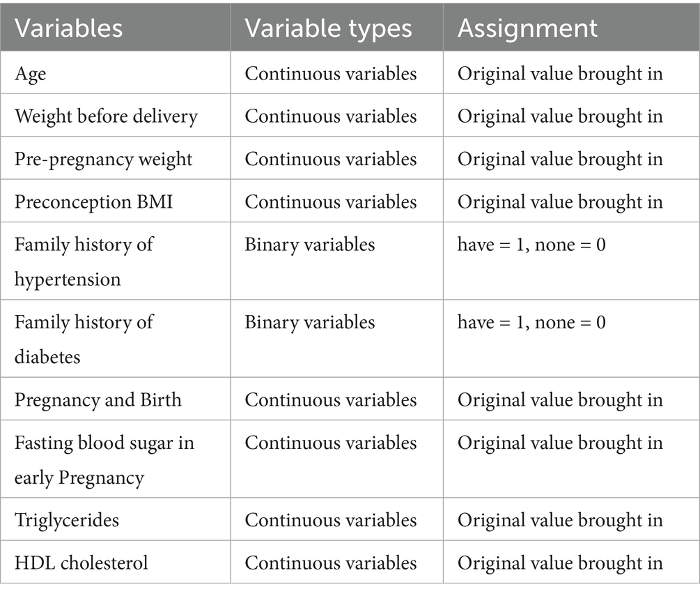Click 'Binary variables' in the diabetes row
The image size is (700, 596).
tap(310, 322)
